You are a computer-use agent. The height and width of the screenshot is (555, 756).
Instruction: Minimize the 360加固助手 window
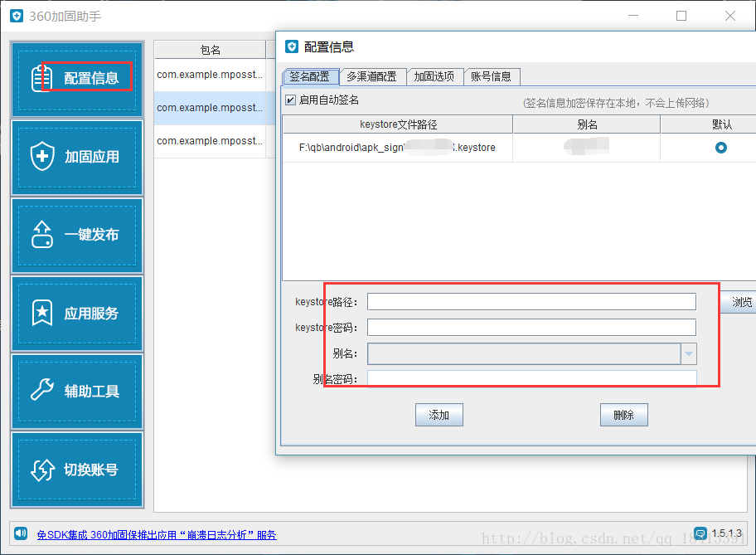633,16
